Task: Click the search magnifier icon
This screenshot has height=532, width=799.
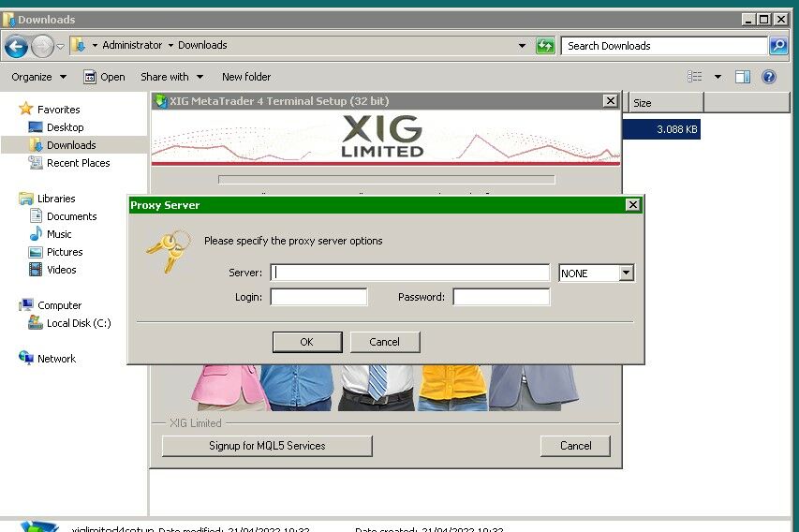Action: coord(778,46)
